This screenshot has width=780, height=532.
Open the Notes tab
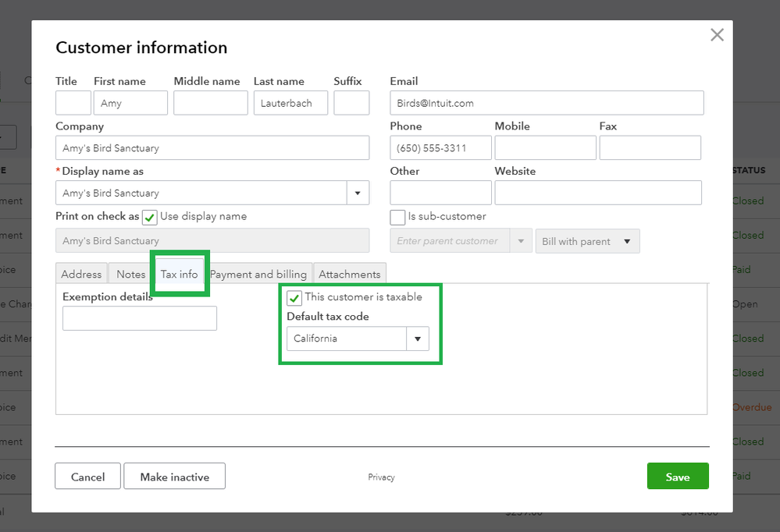(x=131, y=274)
